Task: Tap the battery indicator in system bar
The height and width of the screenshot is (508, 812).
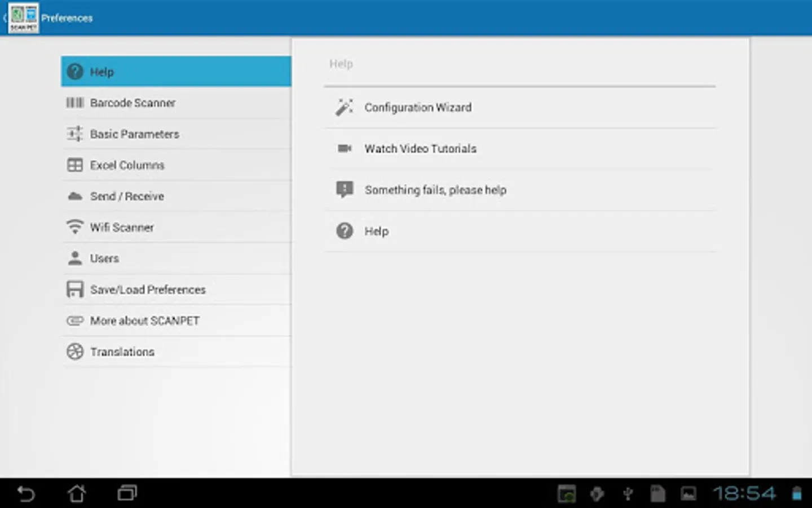Action: coord(796,494)
